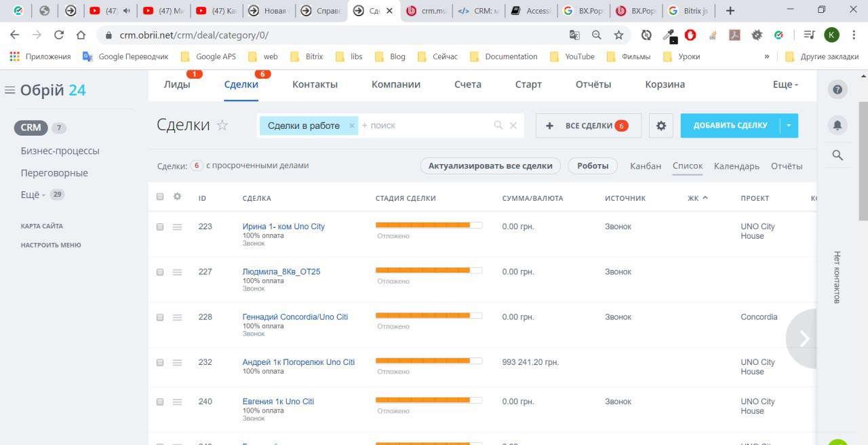
Task: Open deal list settings gear button
Action: click(x=661, y=125)
